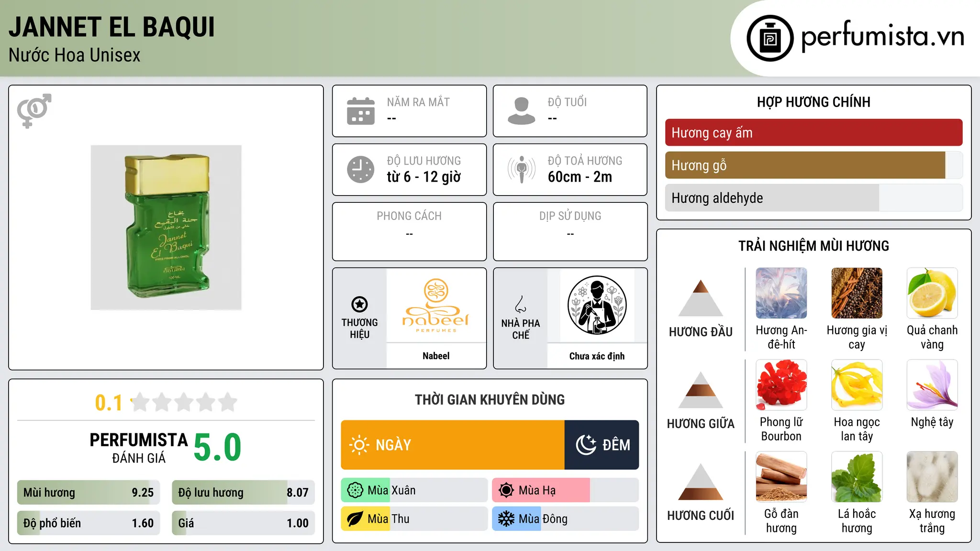Click the Chưa xác định perfumer label
This screenshot has width=980, height=551.
pos(597,356)
